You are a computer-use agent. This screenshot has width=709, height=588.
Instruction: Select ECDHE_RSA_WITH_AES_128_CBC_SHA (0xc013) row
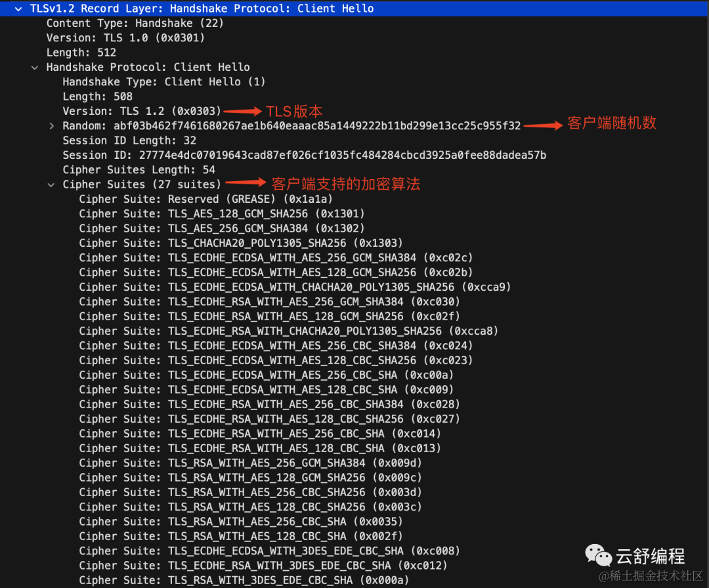260,448
